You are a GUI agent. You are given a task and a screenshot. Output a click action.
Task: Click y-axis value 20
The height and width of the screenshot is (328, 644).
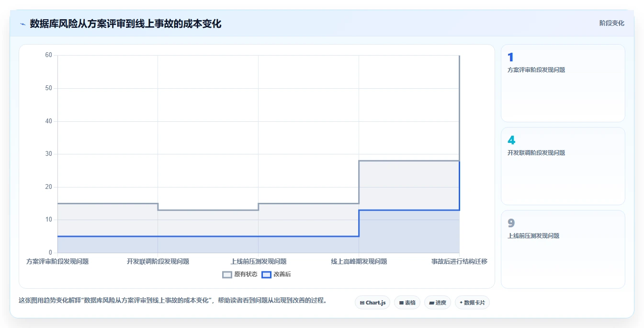tap(48, 187)
